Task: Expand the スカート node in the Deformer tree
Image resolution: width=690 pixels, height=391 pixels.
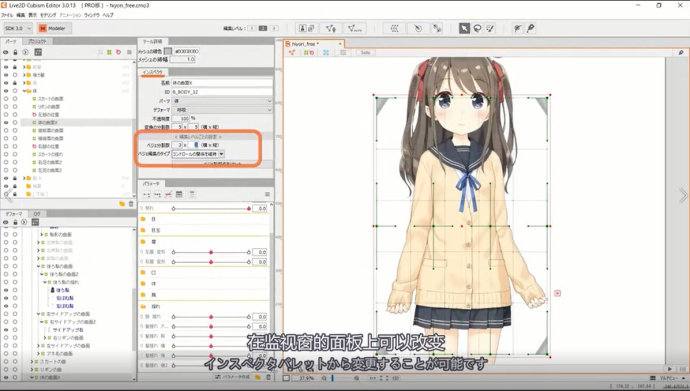Action: tap(32, 362)
